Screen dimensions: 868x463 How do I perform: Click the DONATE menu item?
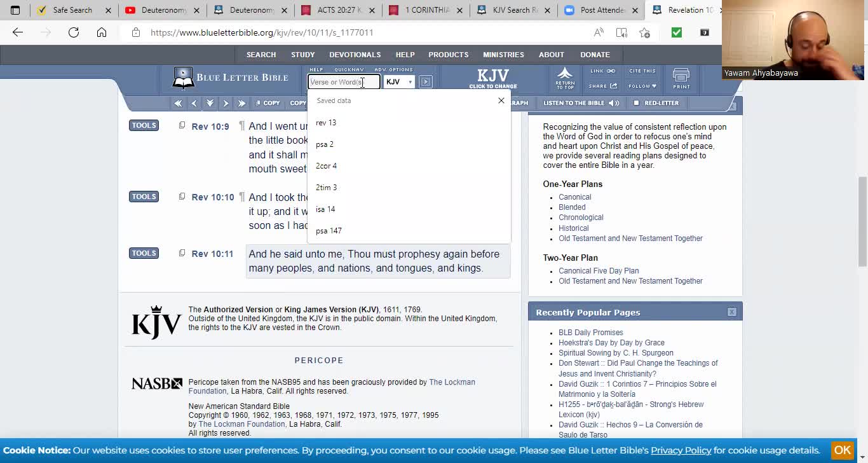point(595,55)
